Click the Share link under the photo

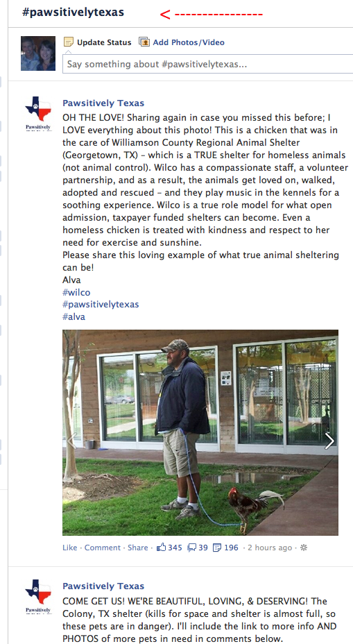point(138,548)
